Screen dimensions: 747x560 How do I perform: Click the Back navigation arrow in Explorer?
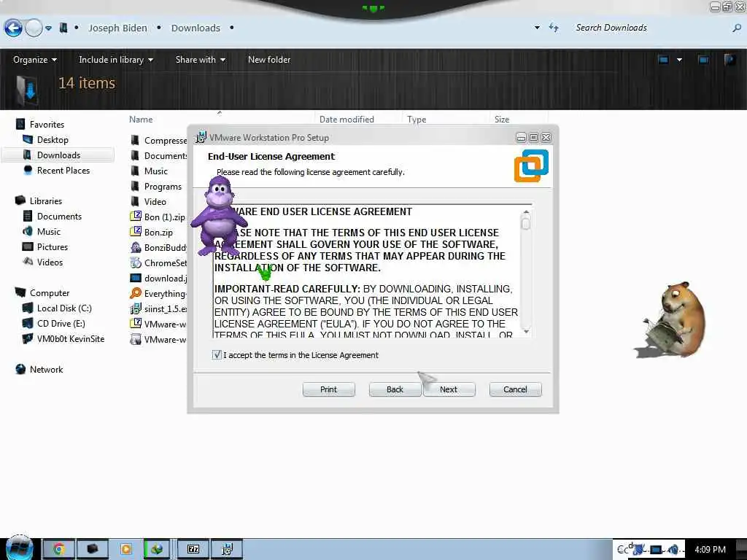[13, 28]
